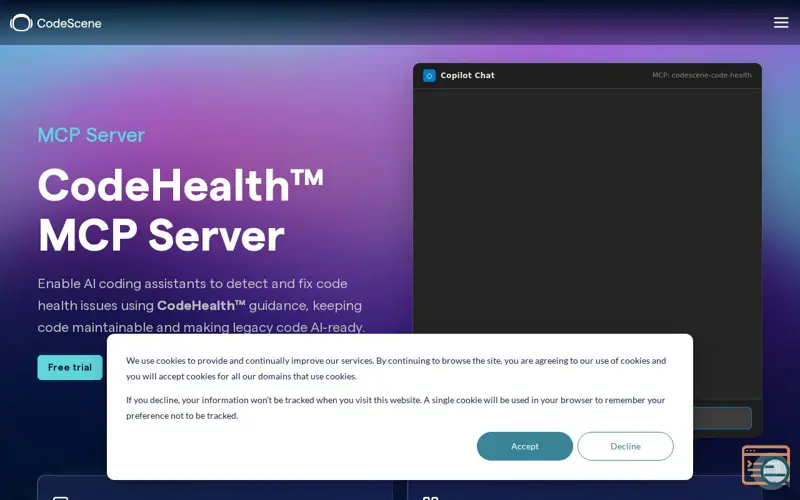The width and height of the screenshot is (800, 500).
Task: Click 'MCP: codescene-code-health' label
Action: (702, 76)
